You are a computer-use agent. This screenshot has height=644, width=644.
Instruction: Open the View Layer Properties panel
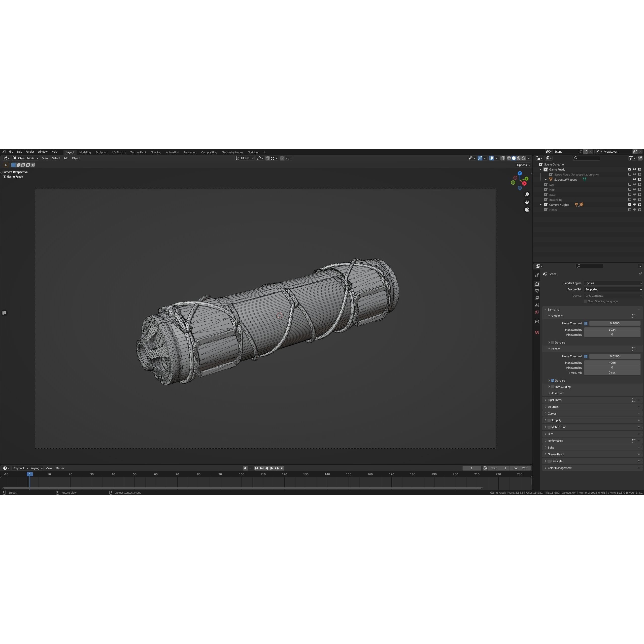pos(537,298)
